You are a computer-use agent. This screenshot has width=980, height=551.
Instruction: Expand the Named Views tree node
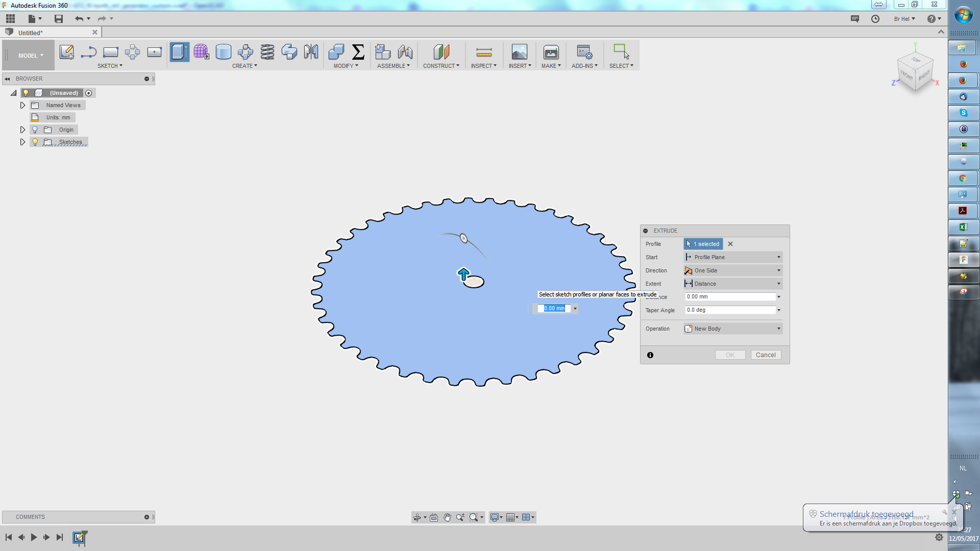point(22,105)
